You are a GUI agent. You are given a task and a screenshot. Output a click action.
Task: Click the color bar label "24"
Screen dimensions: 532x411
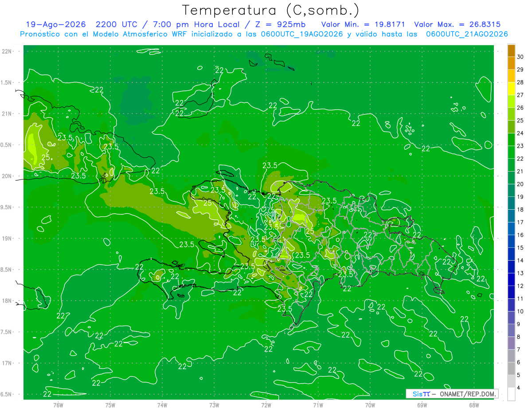(520, 133)
